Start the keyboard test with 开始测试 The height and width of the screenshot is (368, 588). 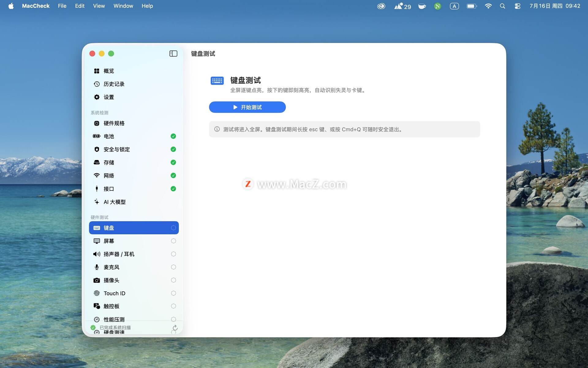coord(247,107)
